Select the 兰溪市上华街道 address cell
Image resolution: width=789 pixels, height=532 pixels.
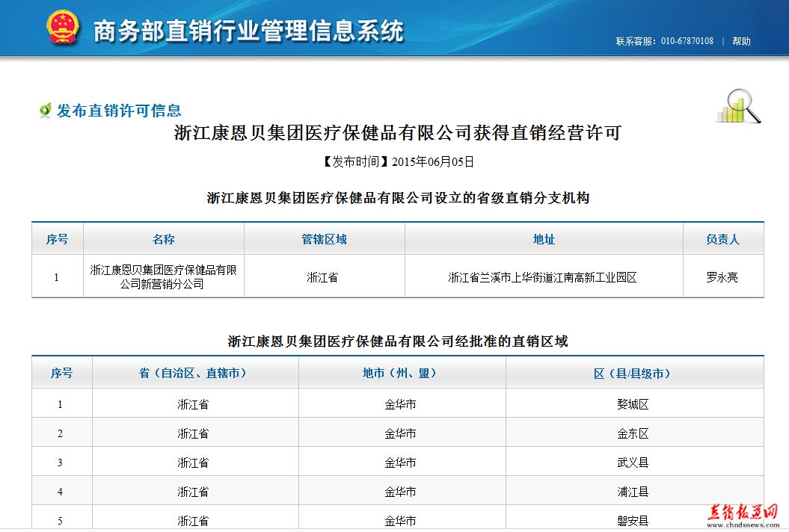click(544, 276)
